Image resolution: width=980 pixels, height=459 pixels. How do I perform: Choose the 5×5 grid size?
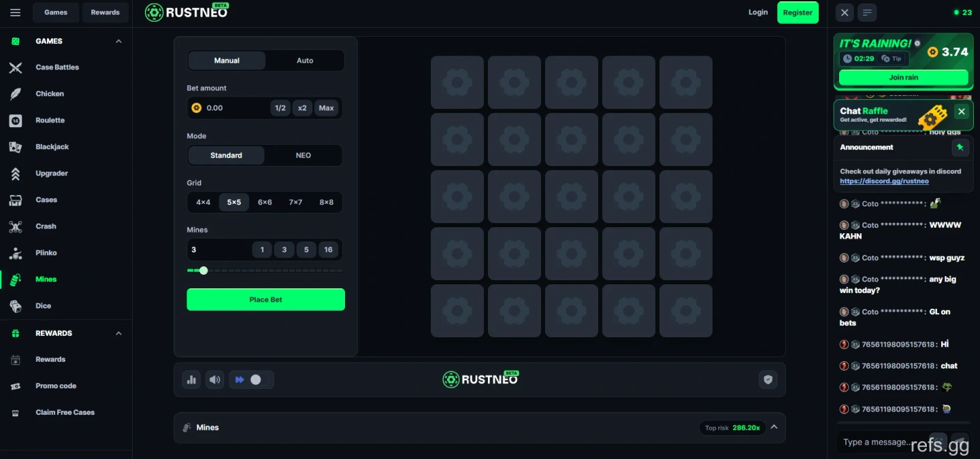tap(234, 202)
